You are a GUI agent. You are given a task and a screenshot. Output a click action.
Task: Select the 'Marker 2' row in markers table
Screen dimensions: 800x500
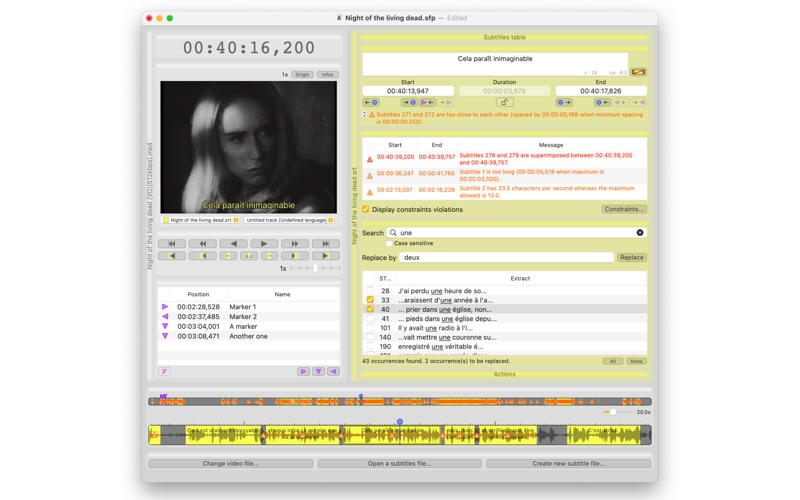[x=249, y=316]
